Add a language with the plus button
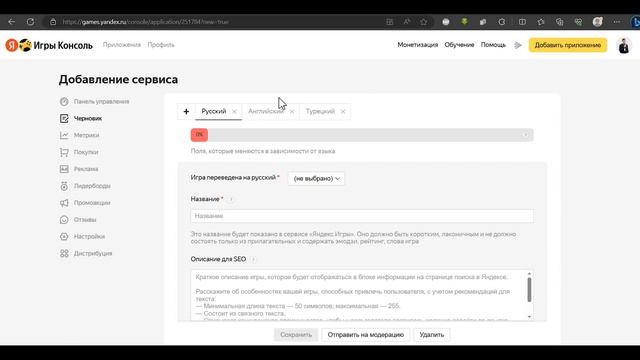 coord(186,111)
